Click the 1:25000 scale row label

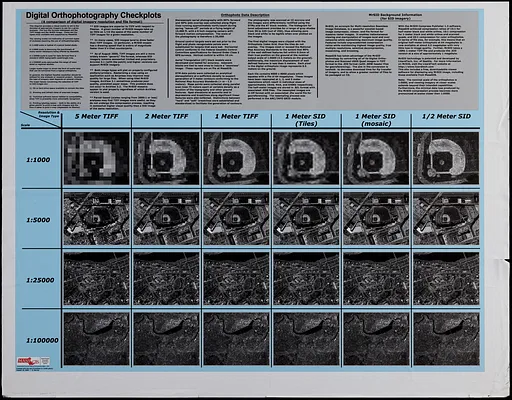point(40,280)
